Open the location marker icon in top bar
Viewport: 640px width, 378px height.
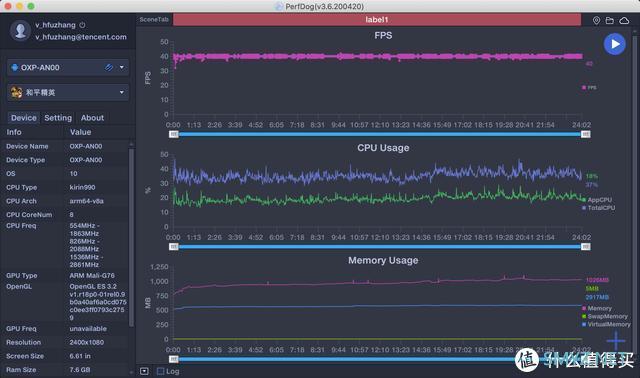[596, 20]
